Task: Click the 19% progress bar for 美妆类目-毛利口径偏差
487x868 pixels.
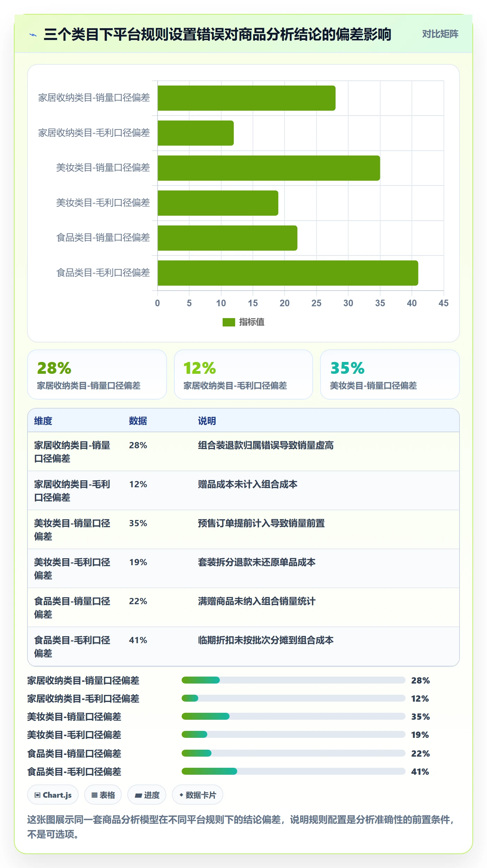Action: pyautogui.click(x=294, y=734)
